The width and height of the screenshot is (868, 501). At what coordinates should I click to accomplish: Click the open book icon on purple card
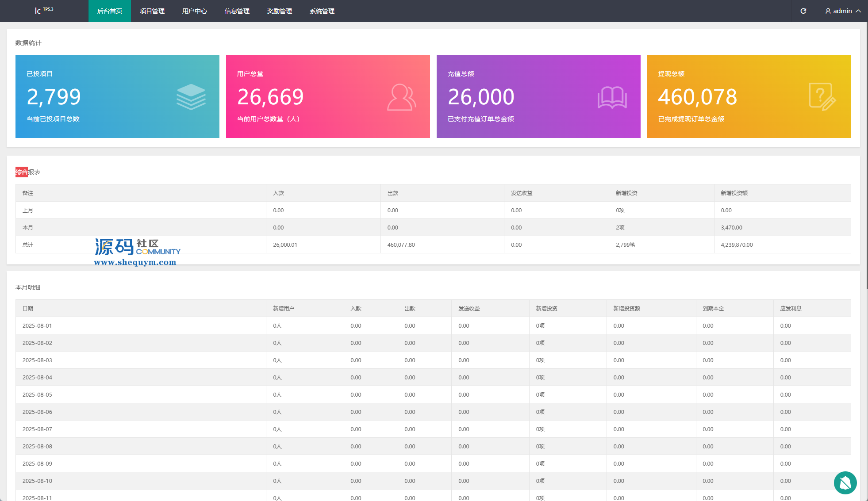(x=612, y=98)
